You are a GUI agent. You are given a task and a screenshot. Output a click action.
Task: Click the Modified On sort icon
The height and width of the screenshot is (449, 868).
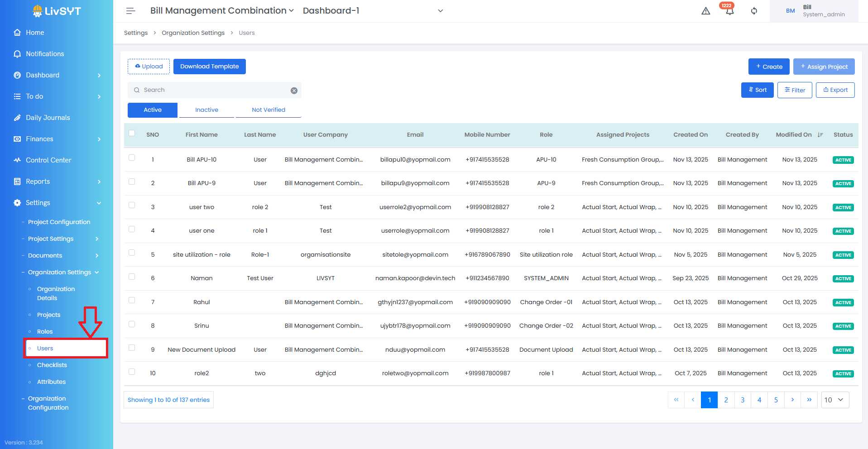[x=820, y=135]
